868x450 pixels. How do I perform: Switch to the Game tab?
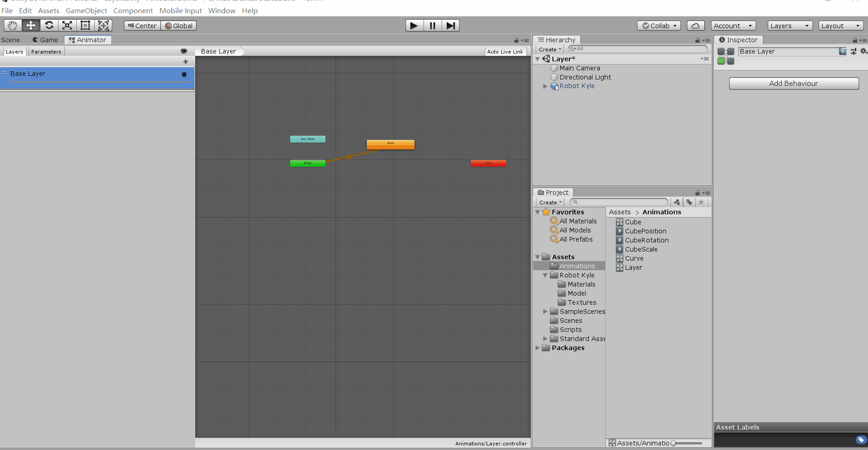point(45,40)
